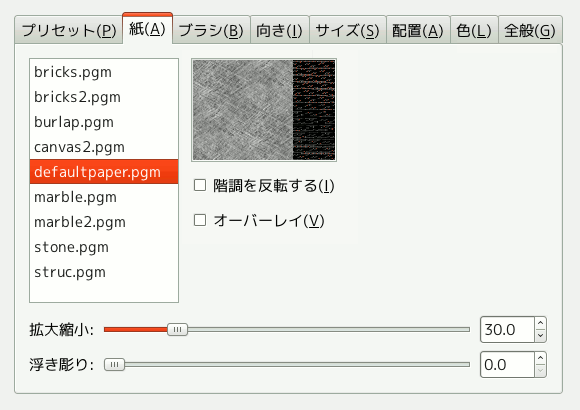Image resolution: width=580 pixels, height=410 pixels.
Task: Switch to the 配置 tab
Action: tap(418, 30)
